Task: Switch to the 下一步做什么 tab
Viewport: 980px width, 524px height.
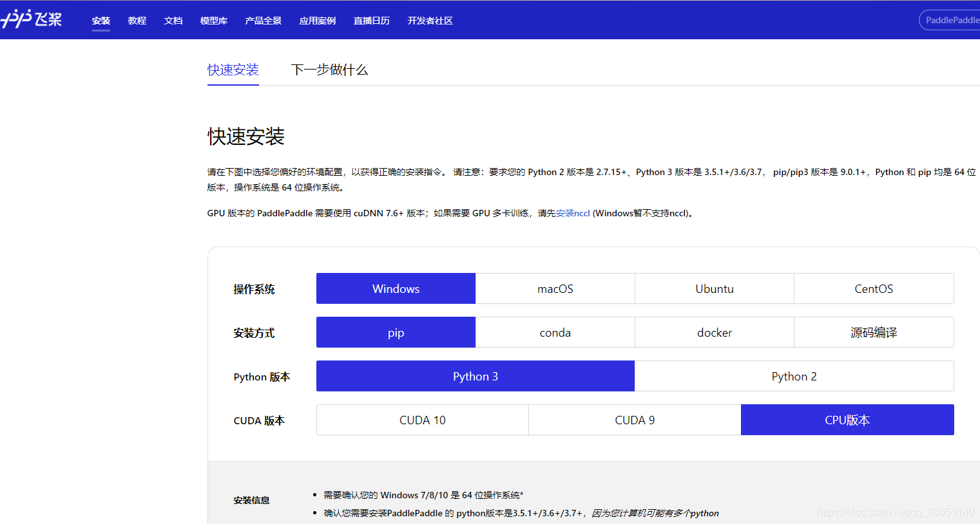Action: pos(329,70)
